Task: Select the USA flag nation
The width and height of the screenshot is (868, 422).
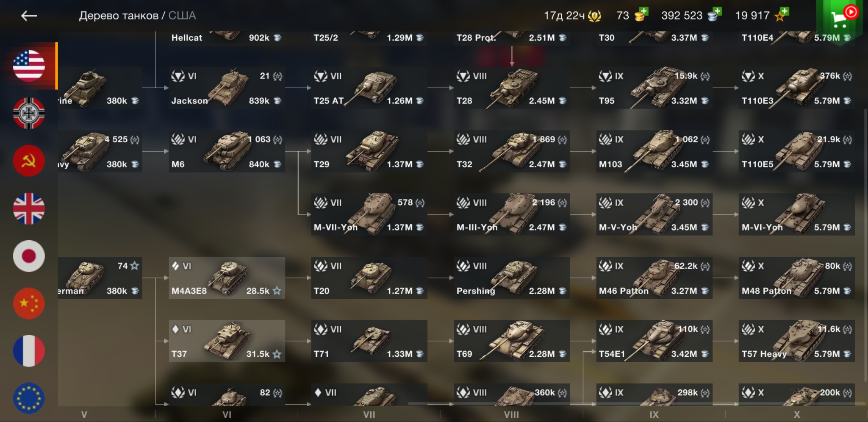Action: [x=29, y=66]
